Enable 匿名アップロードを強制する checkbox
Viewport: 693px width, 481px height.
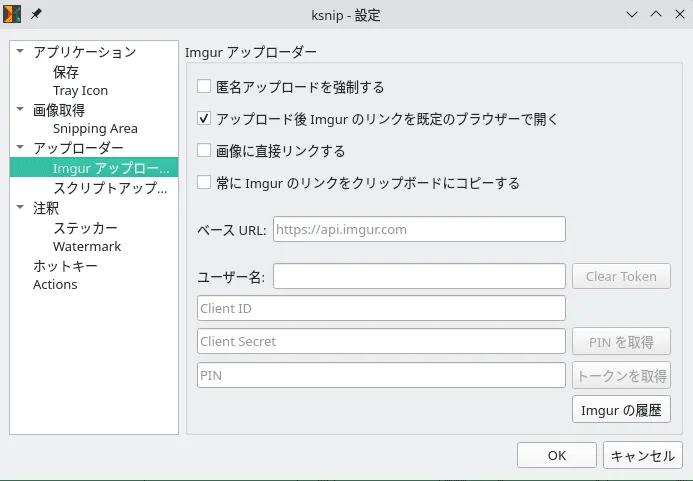tap(204, 87)
